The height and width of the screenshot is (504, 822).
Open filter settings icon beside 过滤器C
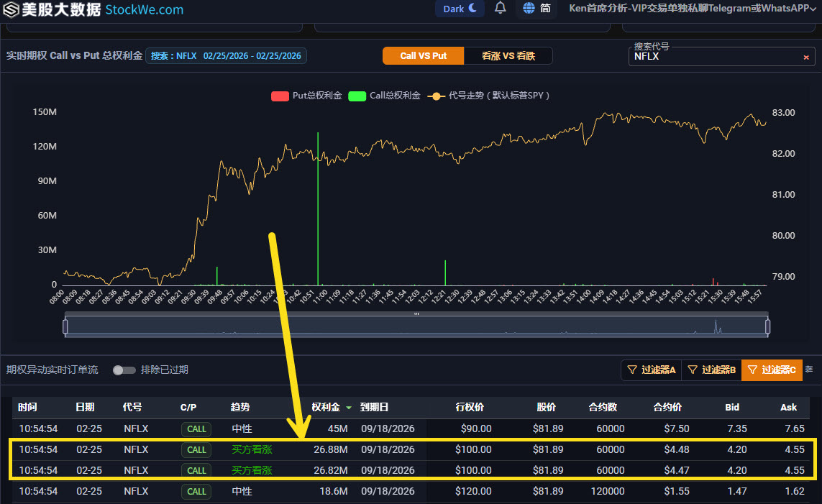[x=809, y=370]
